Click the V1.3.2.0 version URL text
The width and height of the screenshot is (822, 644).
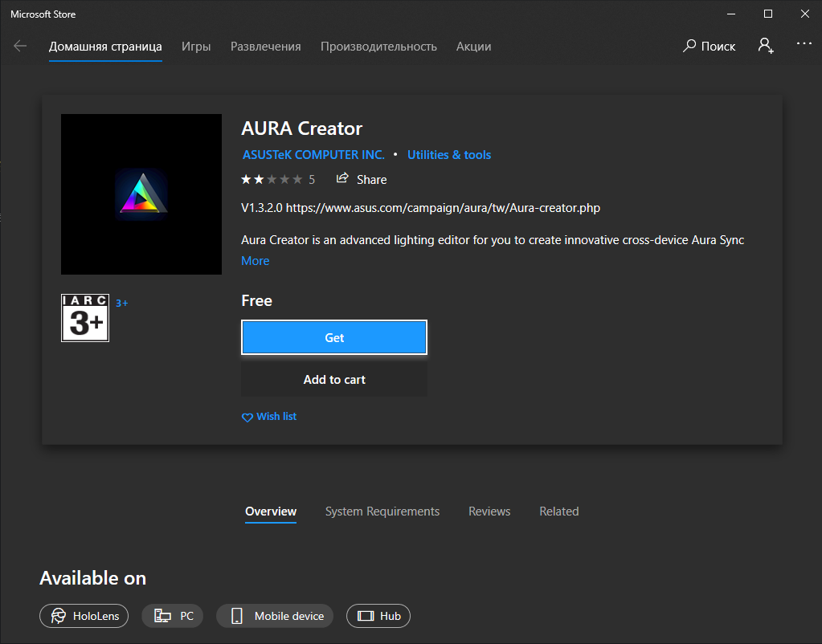tap(420, 207)
